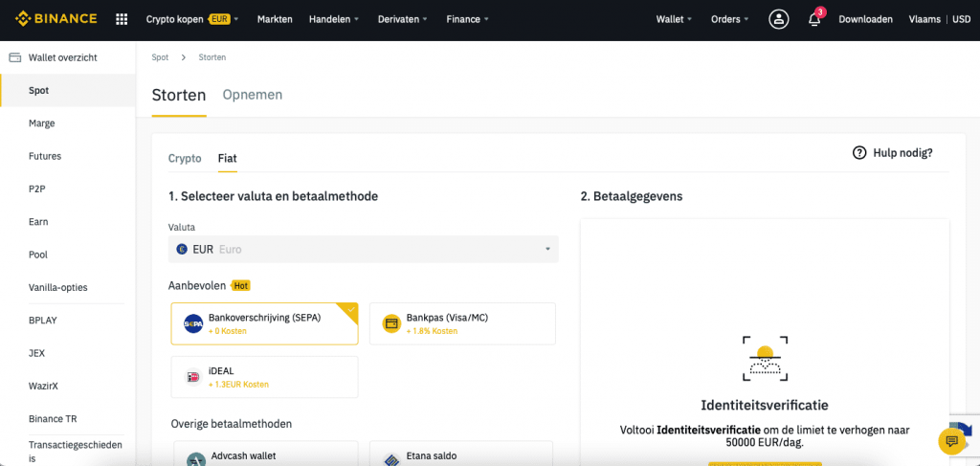Select Advcash wallet payment method

click(x=264, y=454)
